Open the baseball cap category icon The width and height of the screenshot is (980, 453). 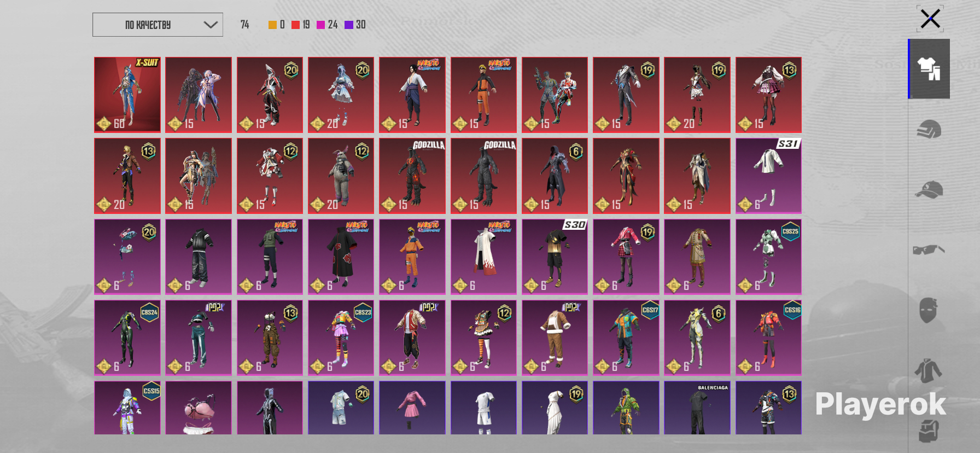[x=929, y=190]
